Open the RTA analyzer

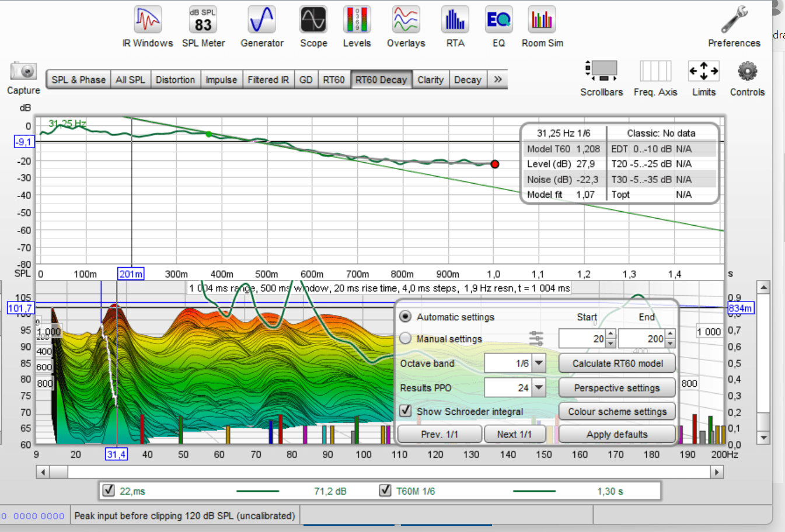(455, 26)
